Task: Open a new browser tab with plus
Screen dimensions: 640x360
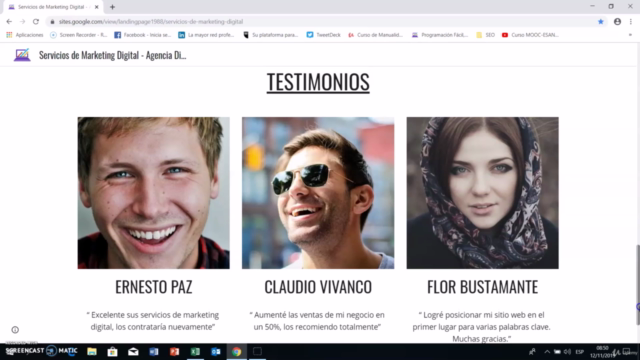Action: 112,7
